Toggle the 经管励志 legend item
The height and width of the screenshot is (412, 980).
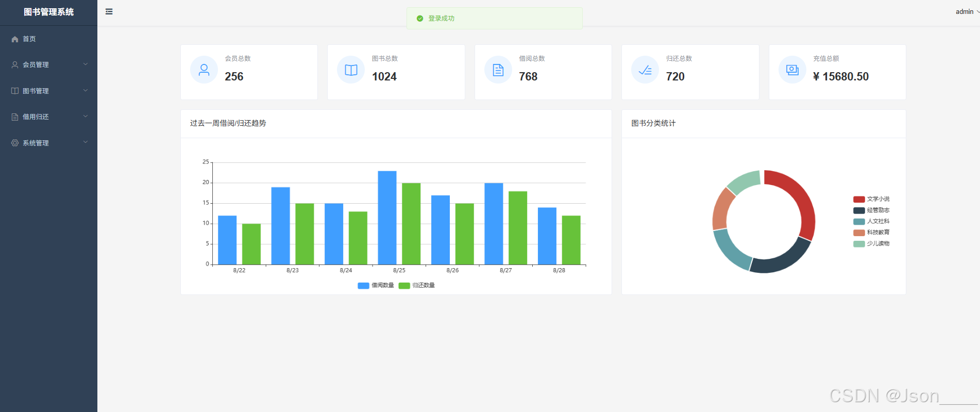tap(871, 210)
